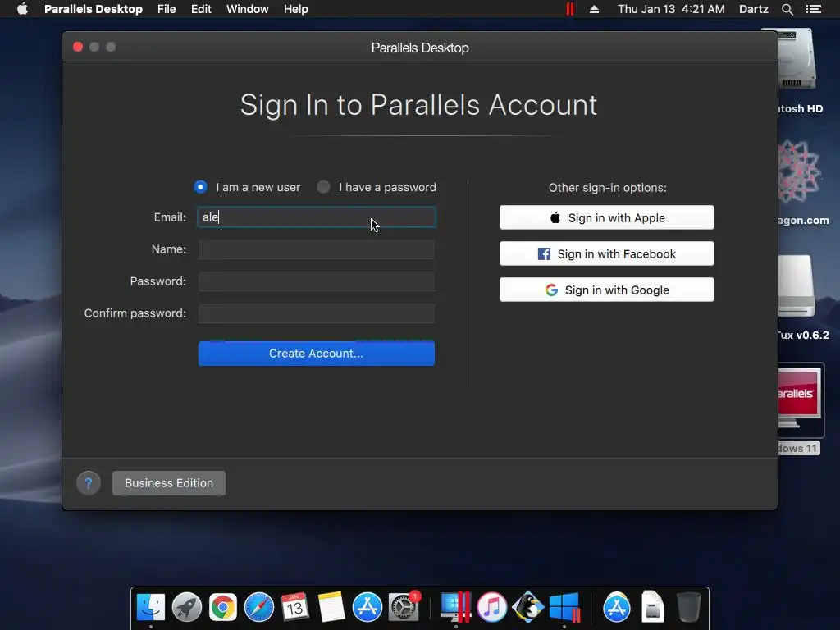The image size is (840, 630).
Task: Choose Sign in with Google
Action: (x=606, y=290)
